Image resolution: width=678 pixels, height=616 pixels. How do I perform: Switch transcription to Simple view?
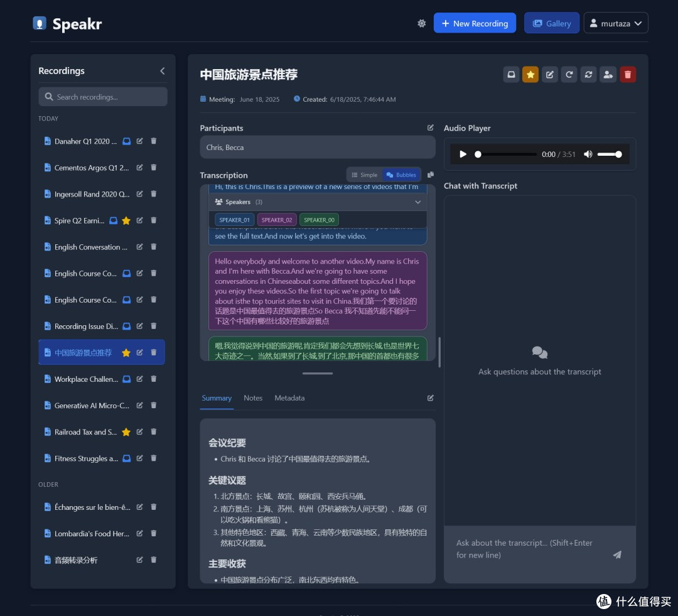tap(365, 175)
